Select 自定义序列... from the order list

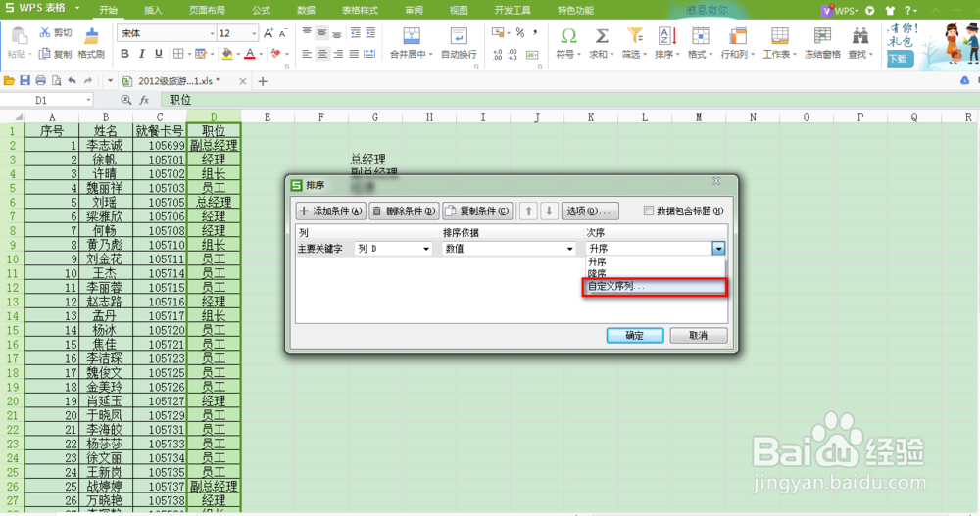(x=655, y=286)
